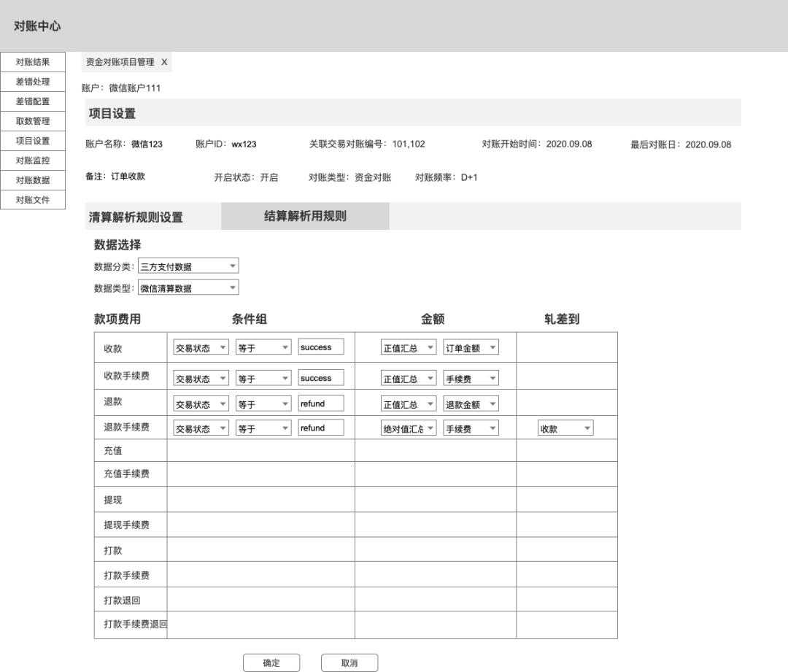Image resolution: width=788 pixels, height=672 pixels.
Task: Expand the 手续费 dropdown in the 收款手续费 row
Action: pyautogui.click(x=471, y=377)
